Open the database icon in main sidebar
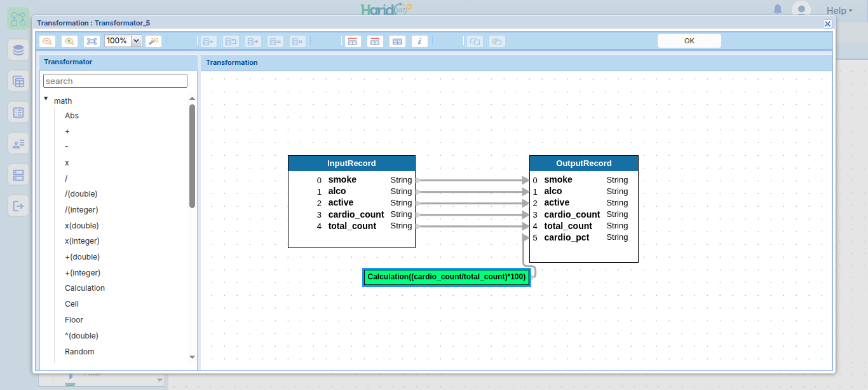Screen dimensions: 868x390 pyautogui.click(x=18, y=50)
